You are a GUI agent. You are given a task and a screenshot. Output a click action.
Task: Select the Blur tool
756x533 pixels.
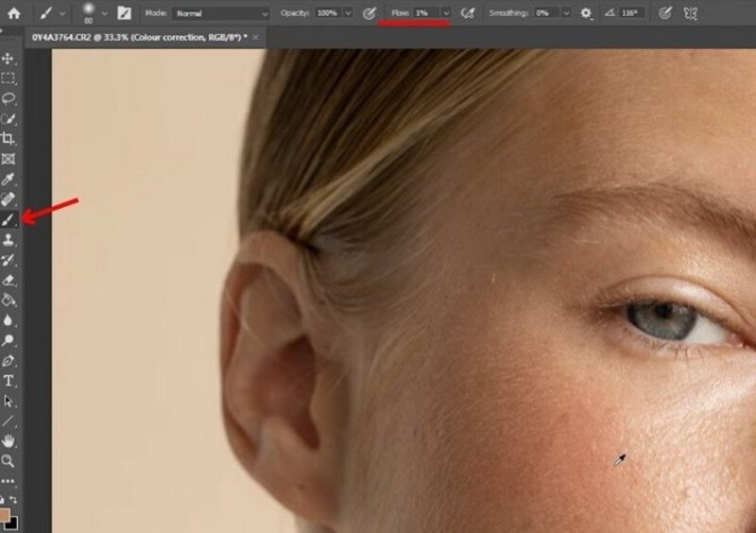[8, 320]
